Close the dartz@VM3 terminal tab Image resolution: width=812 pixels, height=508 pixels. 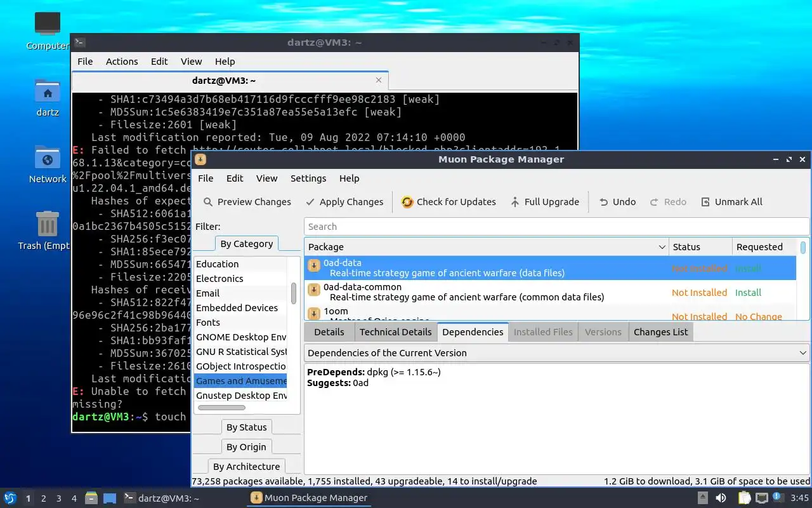(x=379, y=80)
